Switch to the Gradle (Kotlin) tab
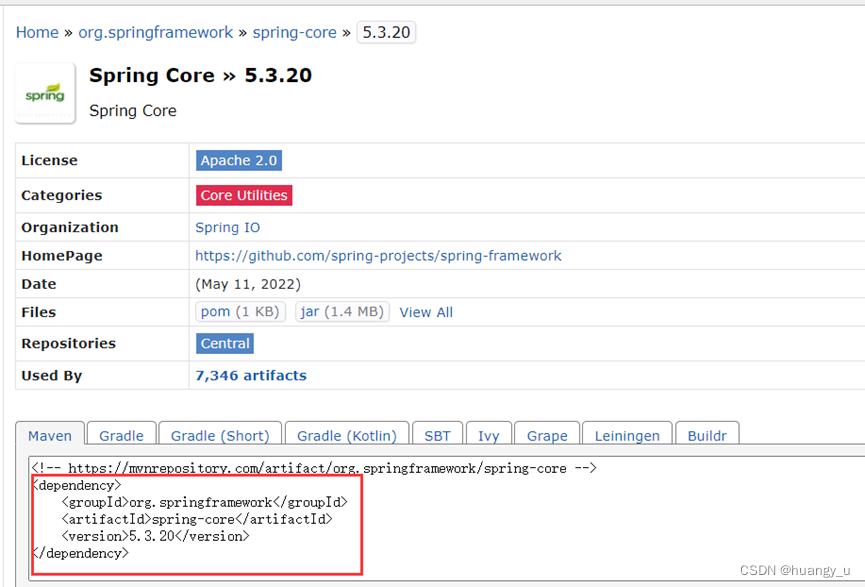Viewport: 865px width, 587px height. click(x=347, y=435)
